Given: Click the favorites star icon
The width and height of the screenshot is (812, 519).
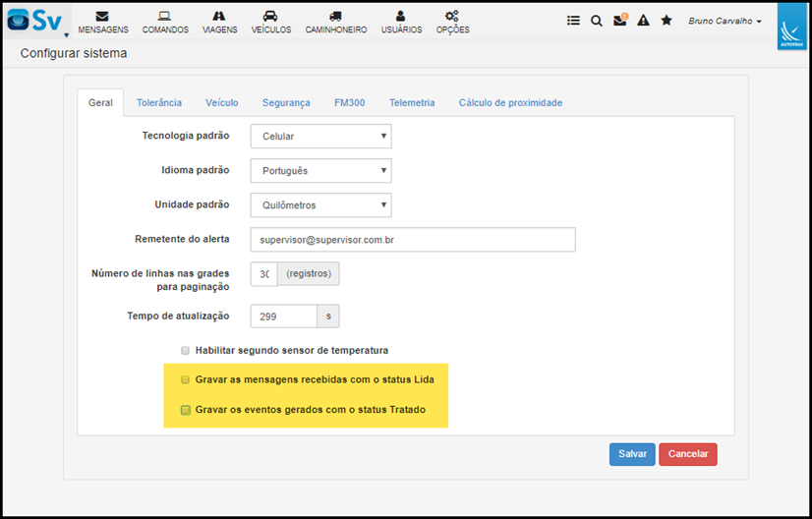Looking at the screenshot, I should (667, 21).
